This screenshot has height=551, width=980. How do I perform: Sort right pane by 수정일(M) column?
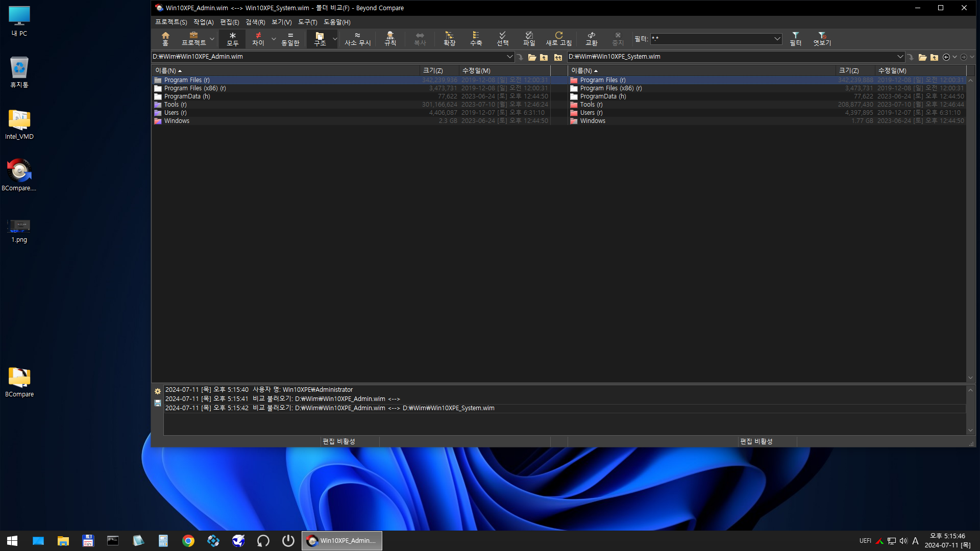tap(920, 71)
